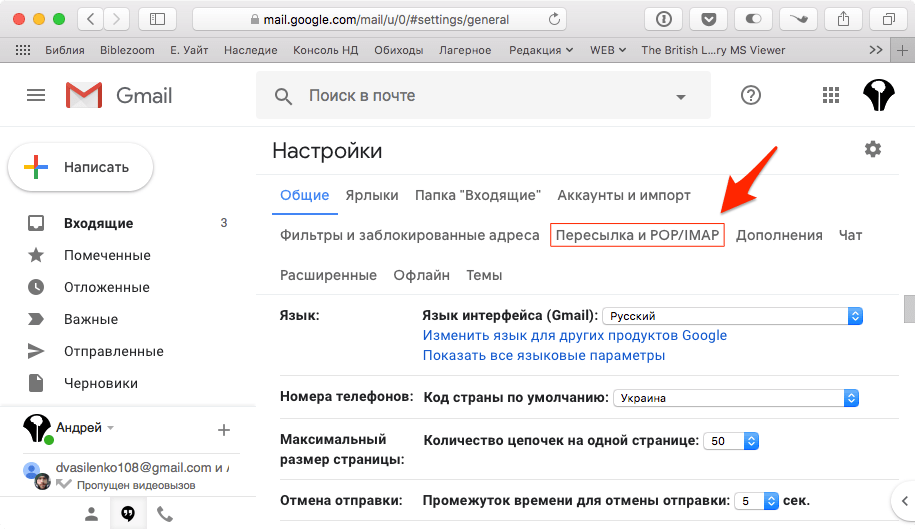Click the Gmail envelope logo

(x=84, y=95)
